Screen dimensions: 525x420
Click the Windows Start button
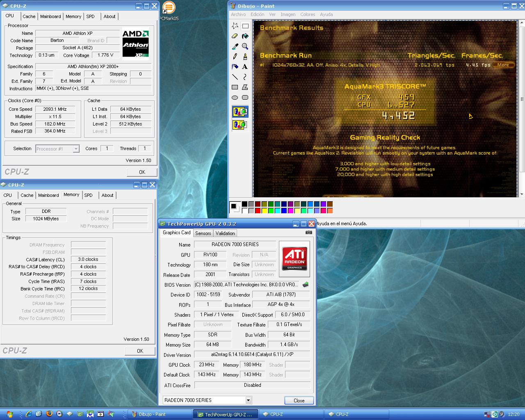pos(9,414)
